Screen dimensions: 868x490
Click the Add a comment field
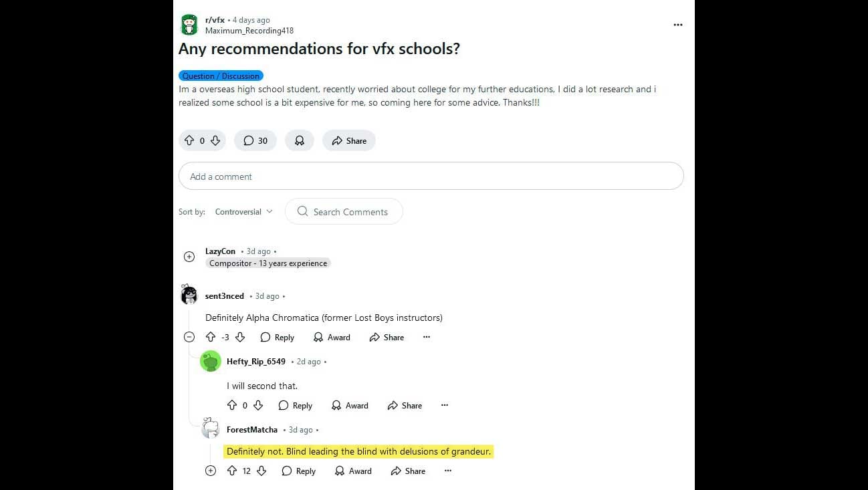click(x=431, y=176)
